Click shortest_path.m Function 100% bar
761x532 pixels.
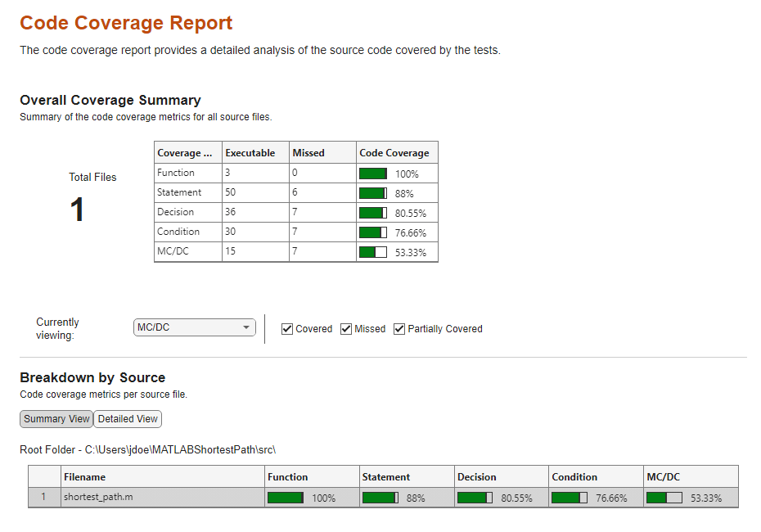(x=286, y=498)
